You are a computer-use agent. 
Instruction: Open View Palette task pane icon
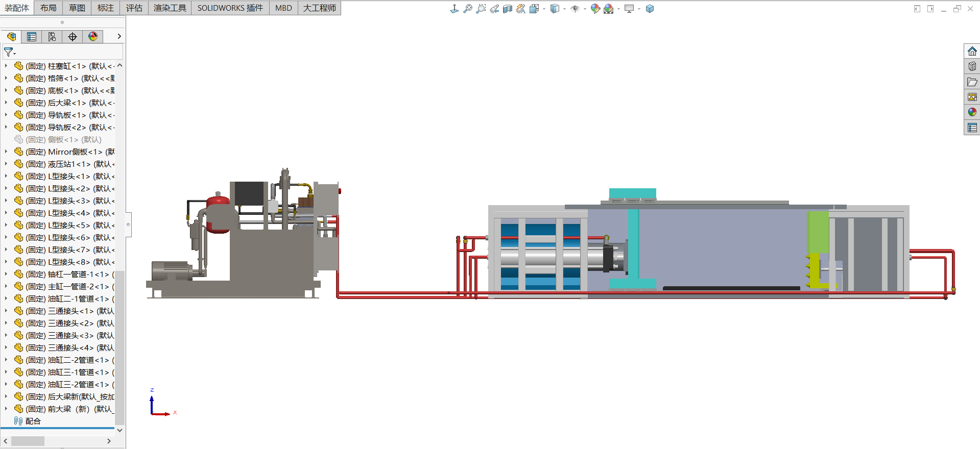click(972, 97)
